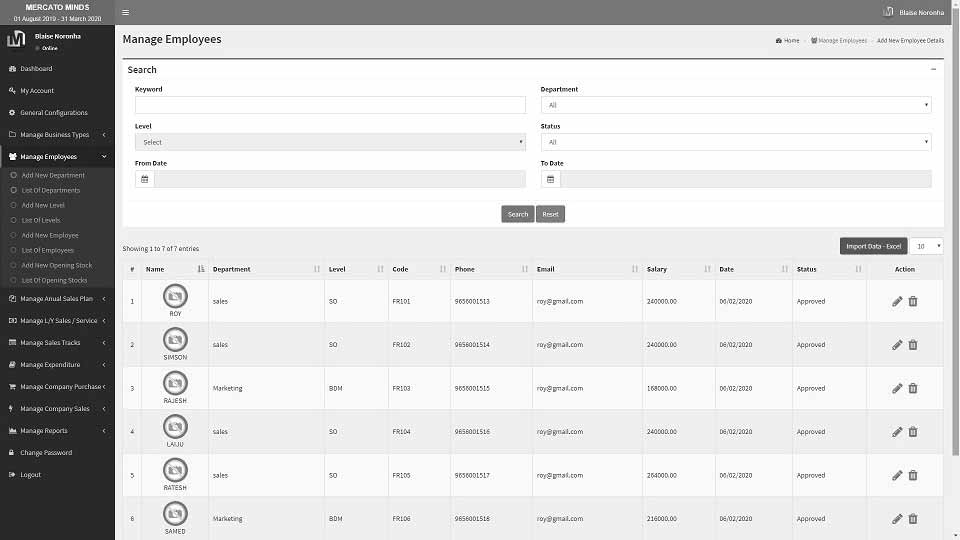The image size is (960, 540).
Task: Collapse the Search panel with minus icon
Action: coord(933,70)
